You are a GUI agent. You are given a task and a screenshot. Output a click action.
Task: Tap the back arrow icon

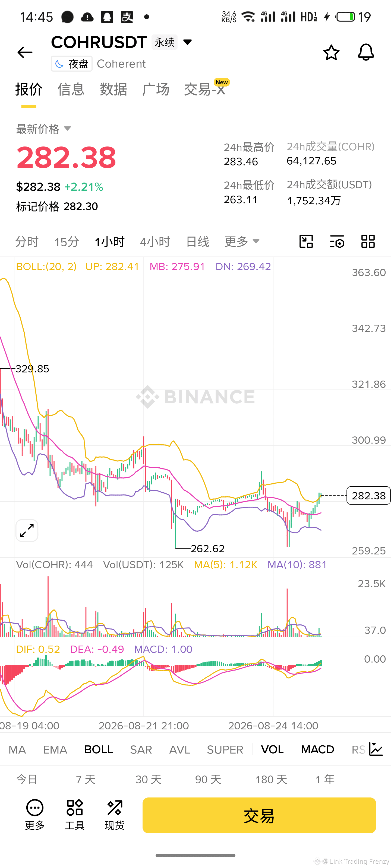(x=25, y=52)
